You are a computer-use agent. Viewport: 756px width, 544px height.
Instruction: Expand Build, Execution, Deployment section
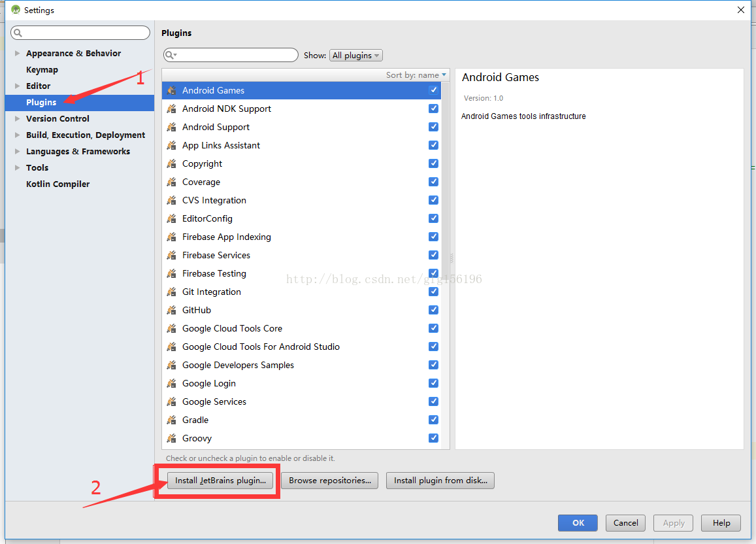pos(18,135)
